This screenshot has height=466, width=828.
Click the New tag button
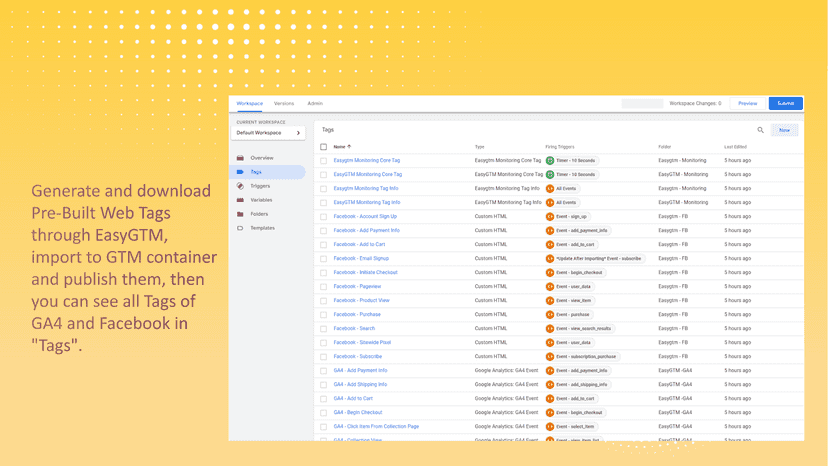click(784, 130)
